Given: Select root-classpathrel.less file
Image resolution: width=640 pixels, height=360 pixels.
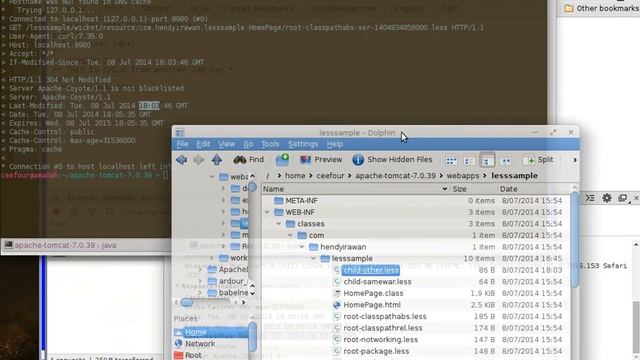Looking at the screenshot, I should tap(382, 328).
